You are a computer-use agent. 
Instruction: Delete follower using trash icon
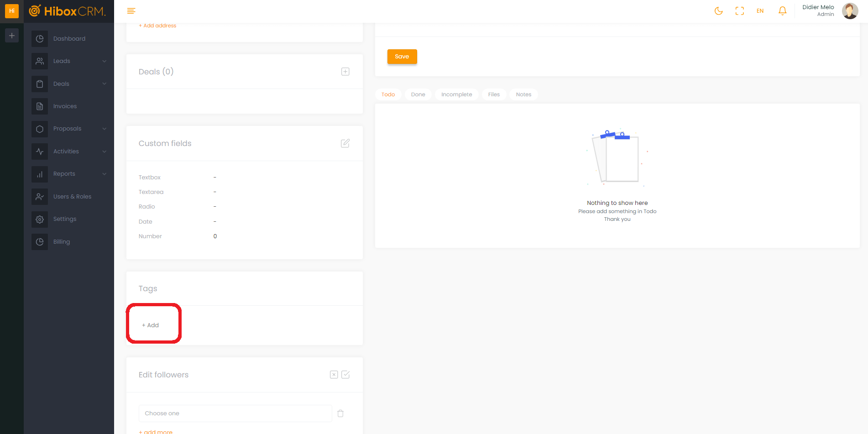tap(340, 413)
